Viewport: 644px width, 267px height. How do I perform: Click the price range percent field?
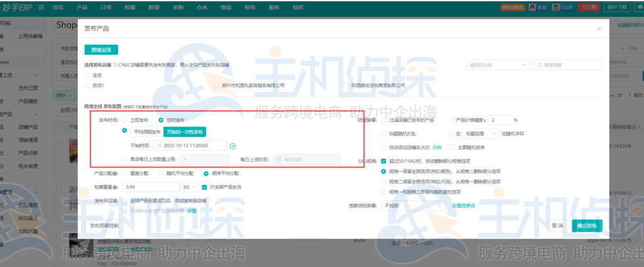tap(500, 120)
